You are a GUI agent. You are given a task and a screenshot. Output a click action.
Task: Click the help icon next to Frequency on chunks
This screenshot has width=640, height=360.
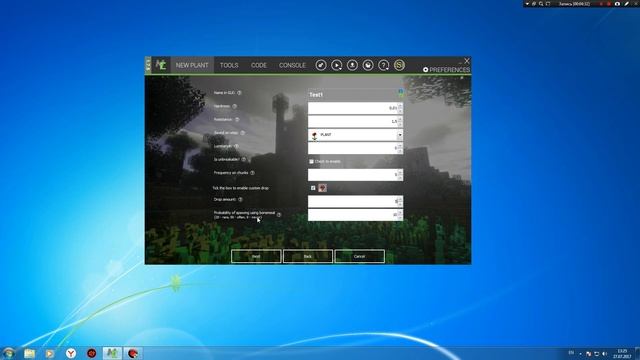pos(253,173)
